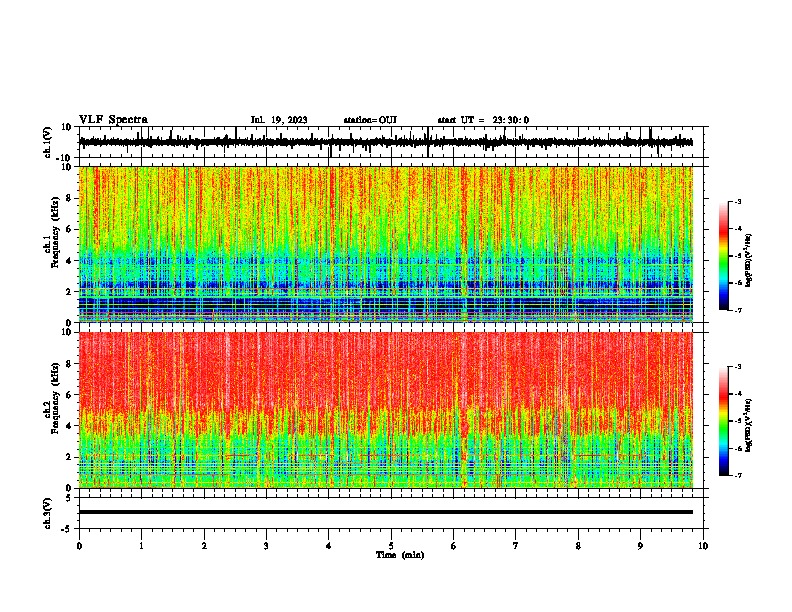Viewport: 792px width, 612px height.
Task: Select the "start UT = 23:30: 0" header text
Action: 483,120
